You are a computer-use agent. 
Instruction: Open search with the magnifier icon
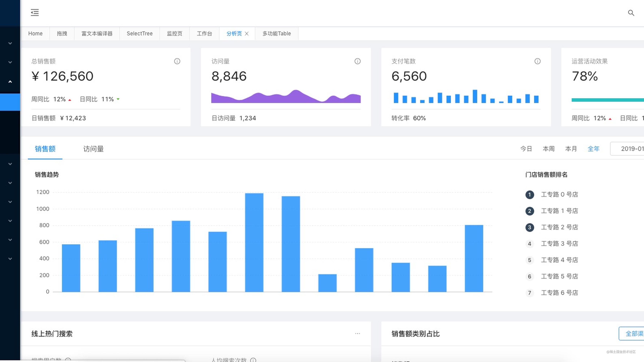click(631, 13)
